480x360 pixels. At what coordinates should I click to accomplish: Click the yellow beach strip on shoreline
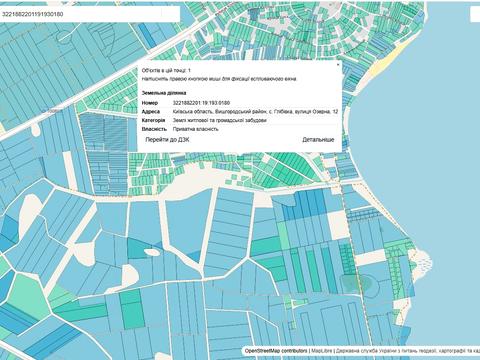[x=384, y=63]
